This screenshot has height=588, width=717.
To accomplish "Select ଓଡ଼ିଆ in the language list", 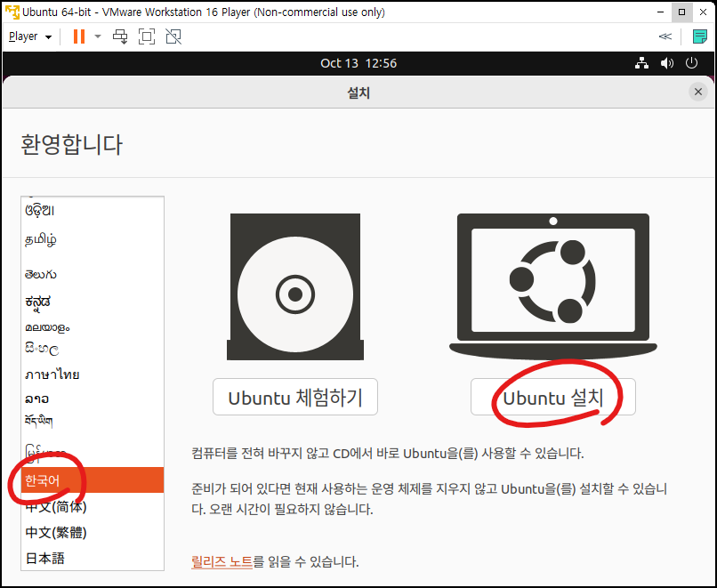I will 93,210.
